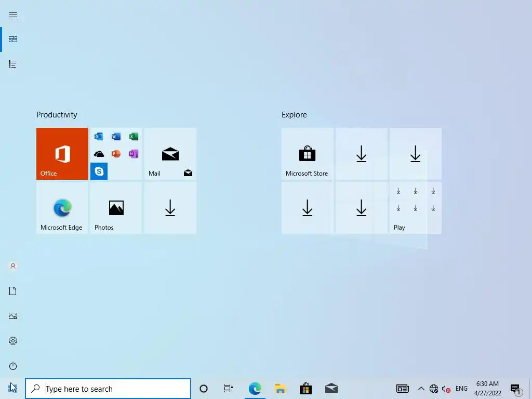Open the Office tile
The height and width of the screenshot is (399, 532).
[62, 154]
